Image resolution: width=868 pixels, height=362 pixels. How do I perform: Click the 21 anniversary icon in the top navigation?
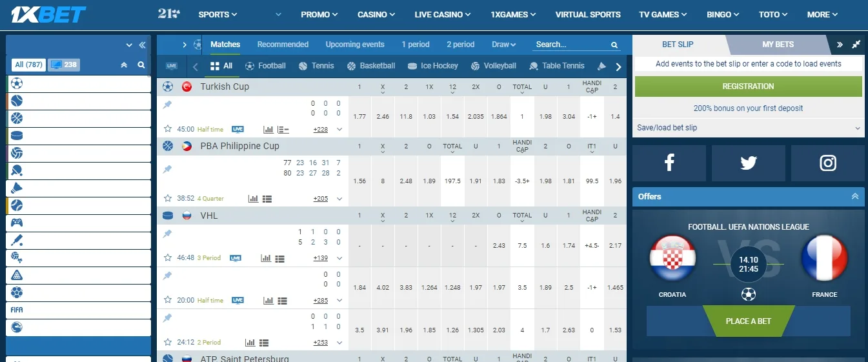pos(168,14)
